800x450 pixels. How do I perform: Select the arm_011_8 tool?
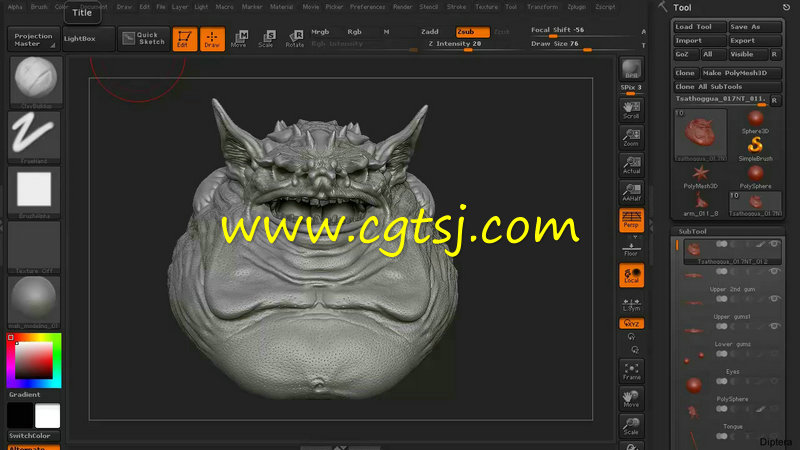point(701,204)
